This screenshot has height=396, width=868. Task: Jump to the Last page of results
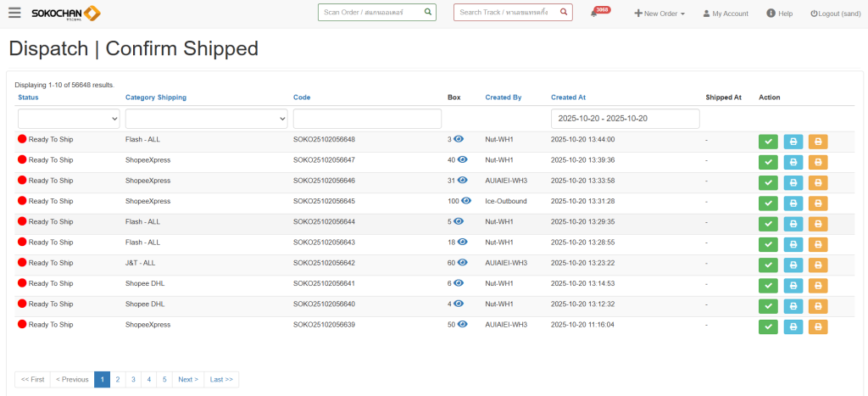(x=221, y=380)
